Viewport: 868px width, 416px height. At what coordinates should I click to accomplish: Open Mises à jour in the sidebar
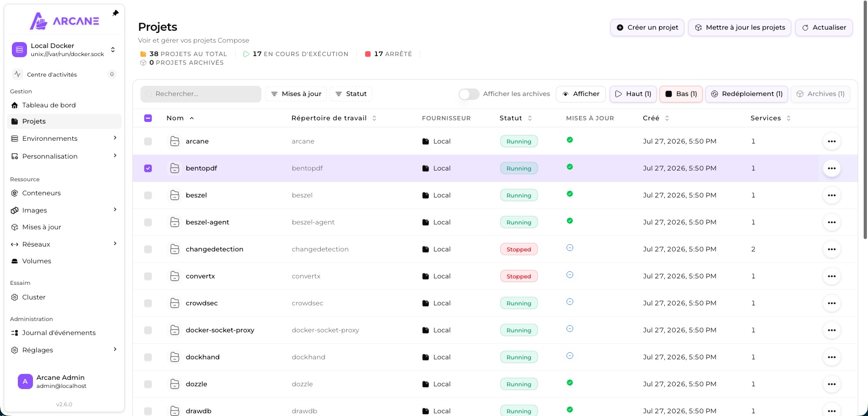click(64, 227)
